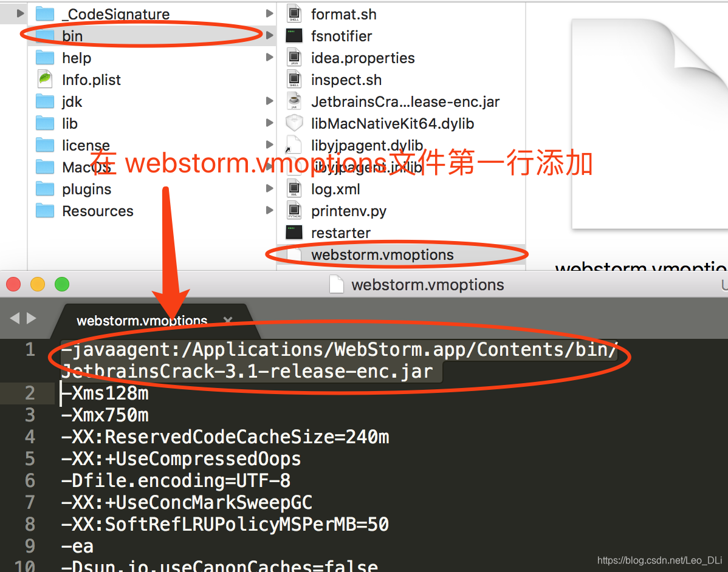The height and width of the screenshot is (572, 728).
Task: Go to previous tab with left arrow
Action: [15, 318]
